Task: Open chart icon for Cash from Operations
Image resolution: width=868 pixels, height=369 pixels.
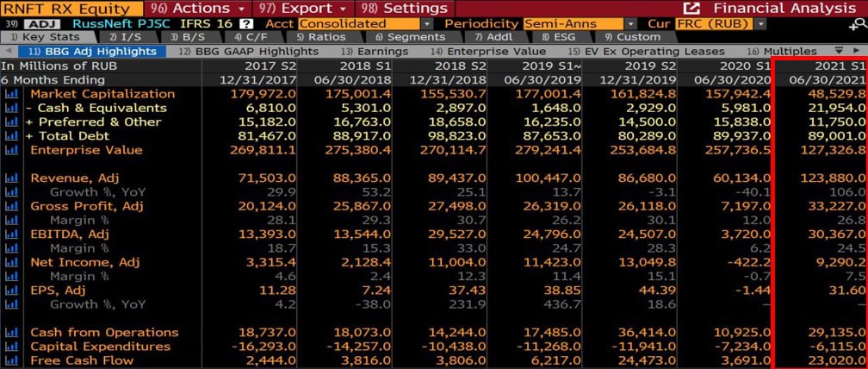Action: 11,333
